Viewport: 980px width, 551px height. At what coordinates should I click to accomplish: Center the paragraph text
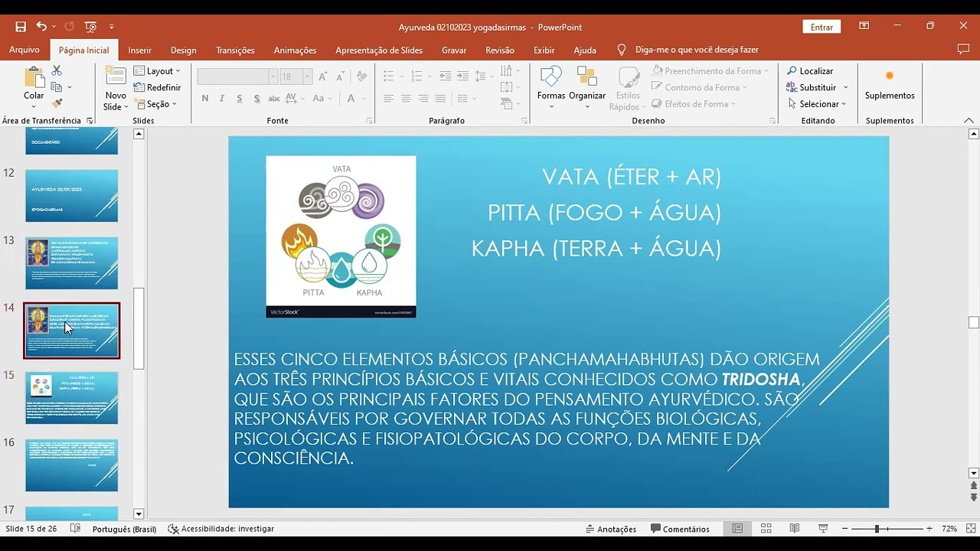tap(406, 99)
